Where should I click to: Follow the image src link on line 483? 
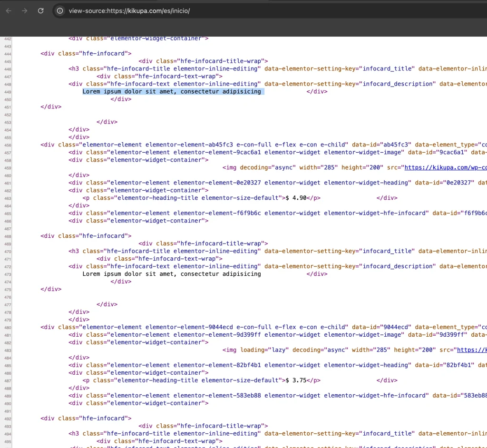(472, 350)
